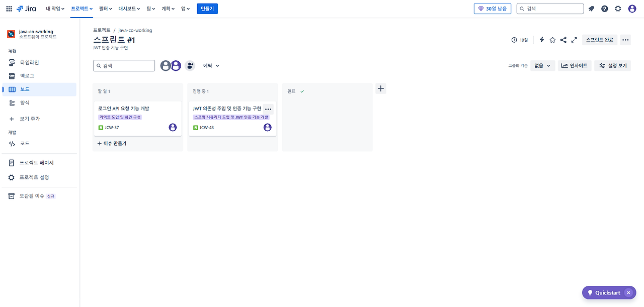Open the 에픽 filter dropdown
The image size is (644, 307).
pyautogui.click(x=211, y=65)
